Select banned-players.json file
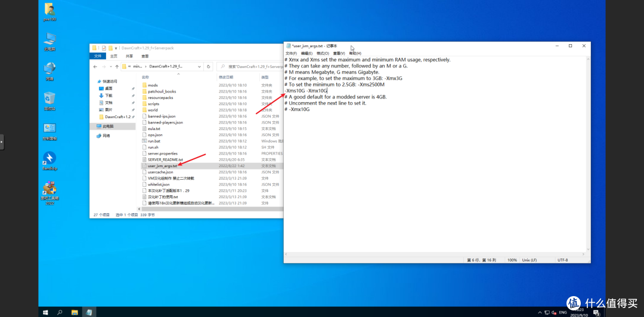The width and height of the screenshot is (644, 317). pos(166,122)
